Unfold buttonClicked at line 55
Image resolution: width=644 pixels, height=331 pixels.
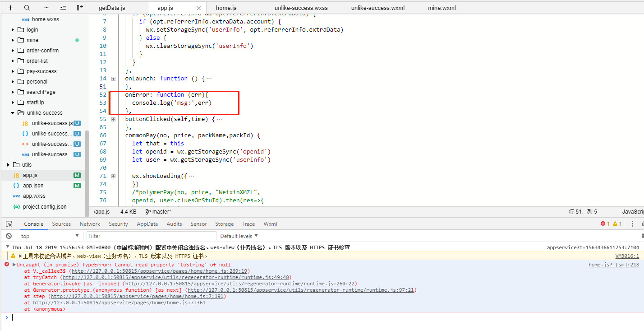113,119
